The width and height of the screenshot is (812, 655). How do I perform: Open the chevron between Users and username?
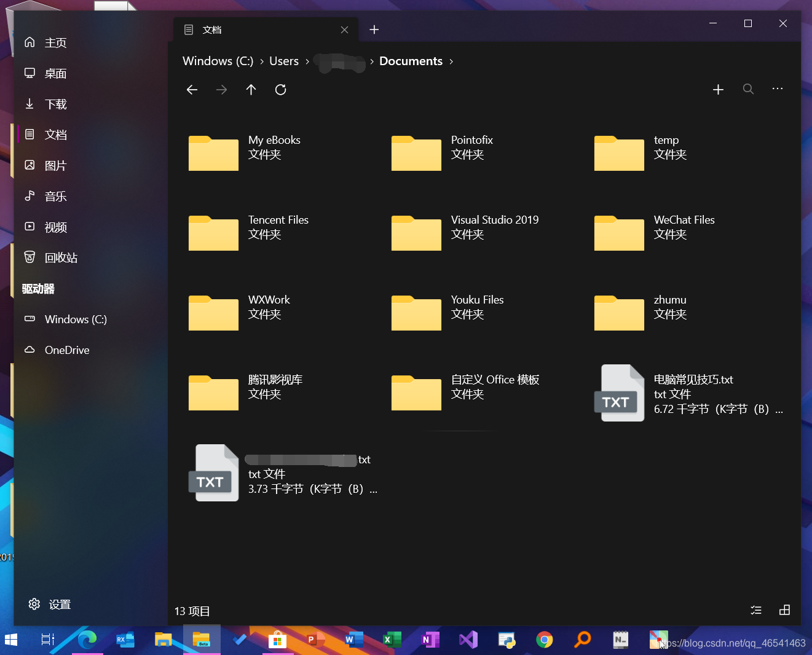click(306, 61)
